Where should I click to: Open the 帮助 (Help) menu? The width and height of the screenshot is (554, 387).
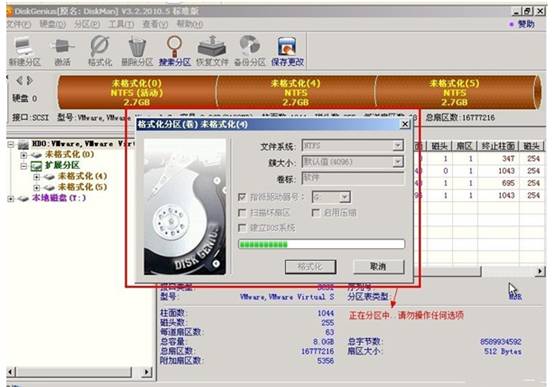coord(190,24)
